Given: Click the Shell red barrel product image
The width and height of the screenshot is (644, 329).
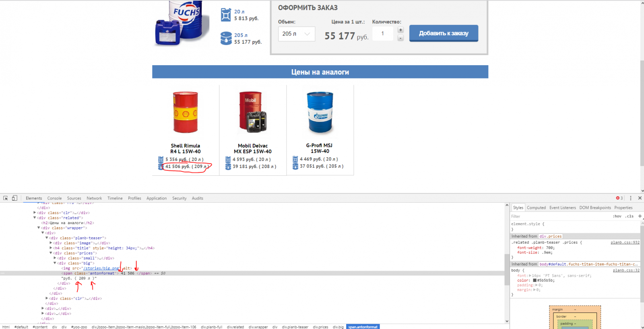Looking at the screenshot, I should coord(186,112).
